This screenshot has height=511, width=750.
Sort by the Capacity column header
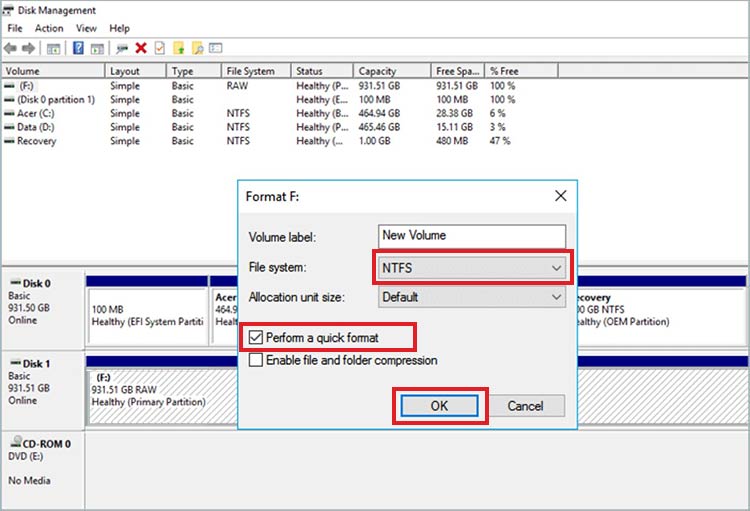coord(392,71)
